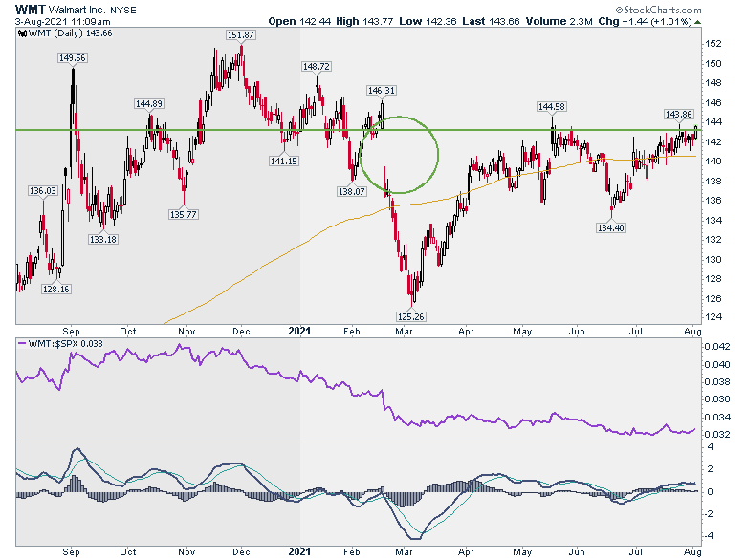Click the 134.40 low price label
Image resolution: width=746 pixels, height=560 pixels.
tap(611, 227)
